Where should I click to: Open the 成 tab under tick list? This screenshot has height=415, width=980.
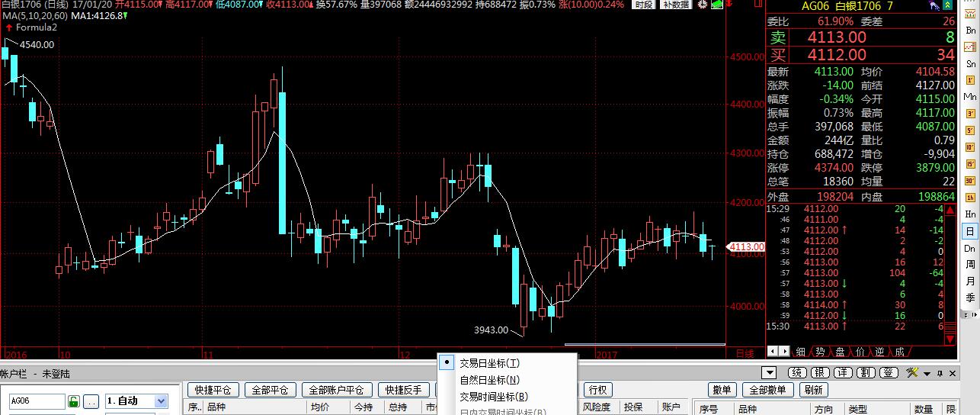click(x=899, y=352)
